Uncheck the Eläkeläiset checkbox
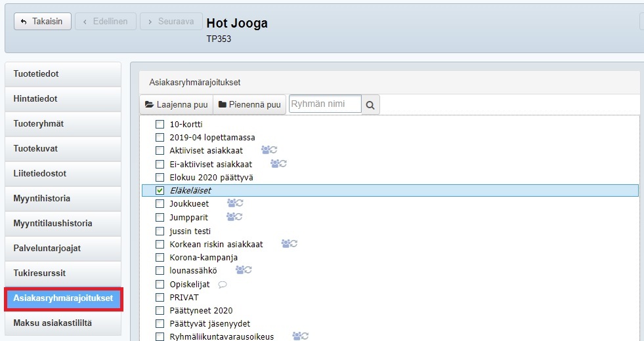644x341 pixels. [160, 190]
